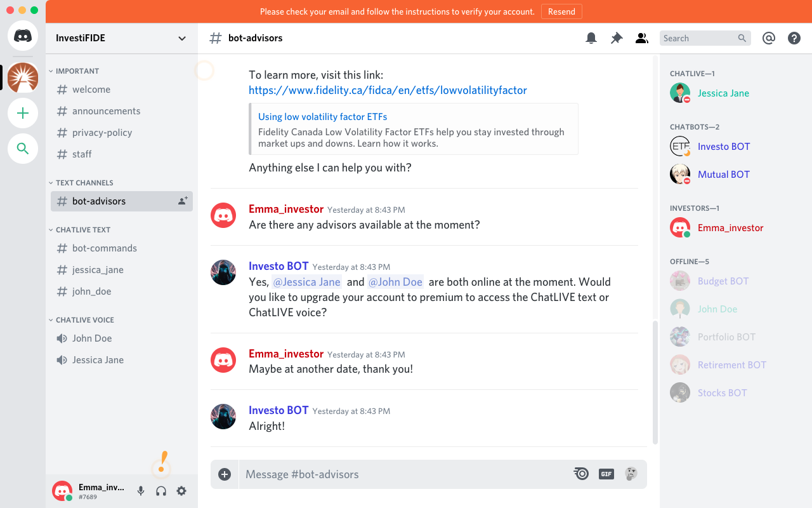The height and width of the screenshot is (508, 812).
Task: Open user settings gear
Action: tap(181, 491)
